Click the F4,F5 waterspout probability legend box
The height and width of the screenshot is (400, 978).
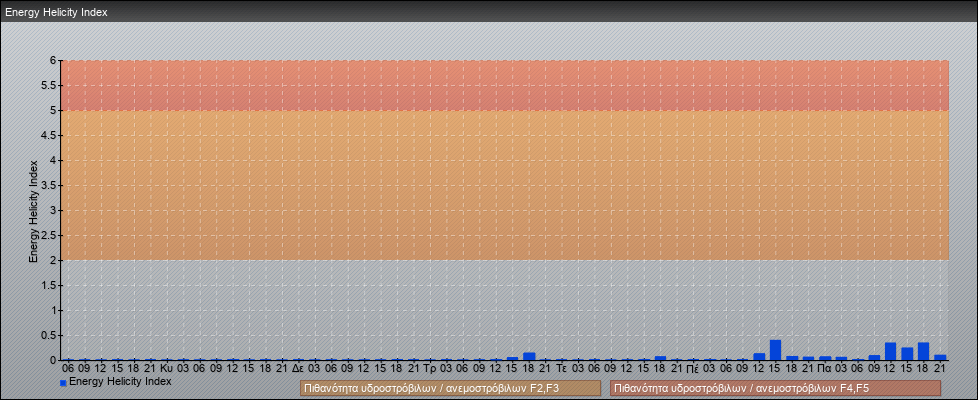[x=775, y=388]
